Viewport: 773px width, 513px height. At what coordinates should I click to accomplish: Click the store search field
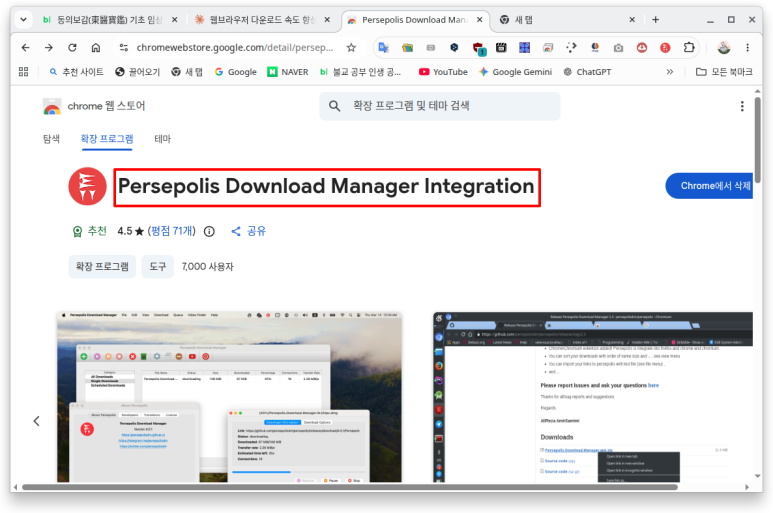click(440, 106)
